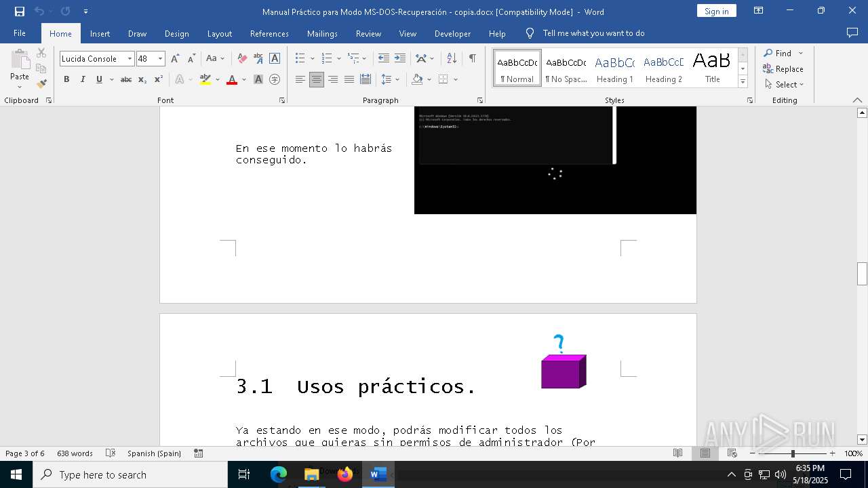Expand the Styles gallery More arrow
Screen dimensions: 868x488
743,82
